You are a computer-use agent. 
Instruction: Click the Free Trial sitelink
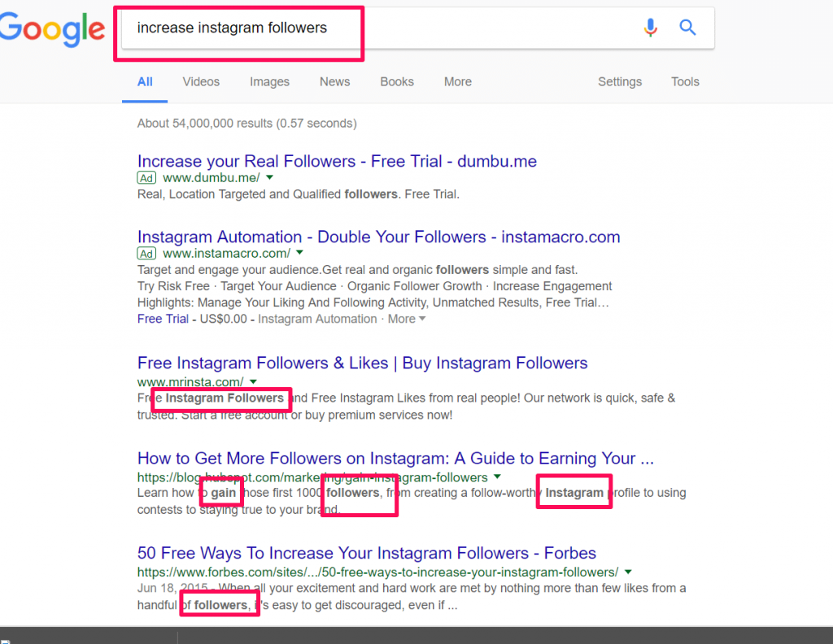163,319
